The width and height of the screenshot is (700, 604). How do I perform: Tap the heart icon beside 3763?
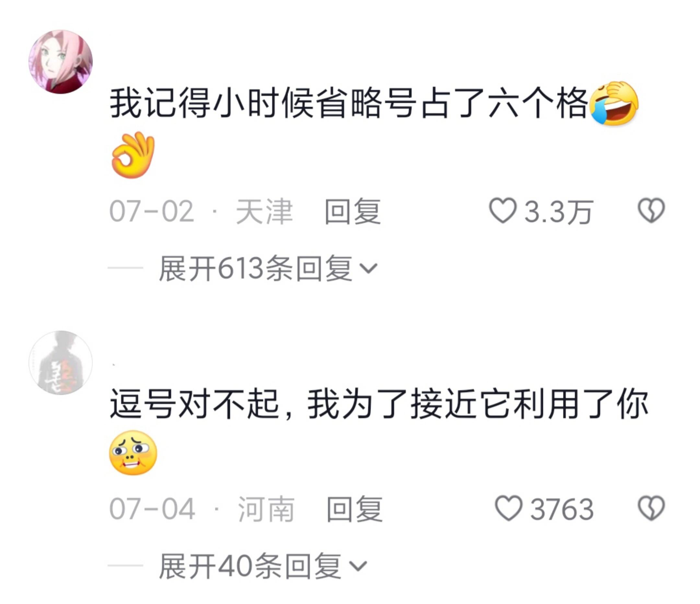click(x=508, y=508)
